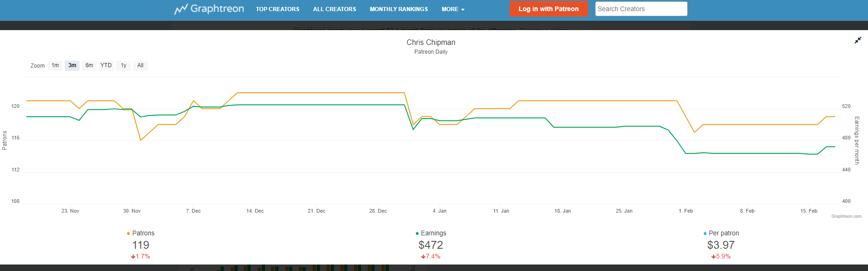The height and width of the screenshot is (271, 868).
Task: Click the Graphtreon logo
Action: coord(209,9)
